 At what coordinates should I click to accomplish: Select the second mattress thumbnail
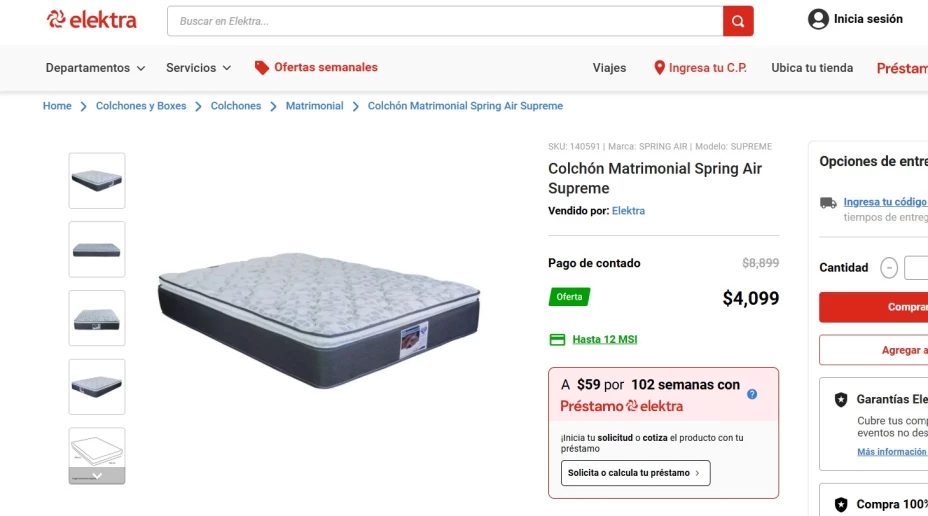pyautogui.click(x=97, y=249)
